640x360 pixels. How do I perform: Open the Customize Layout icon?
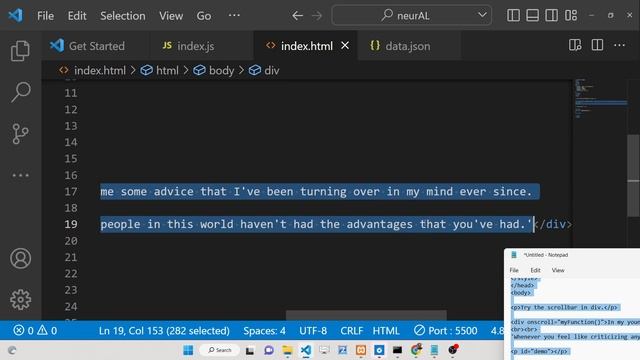(571, 16)
